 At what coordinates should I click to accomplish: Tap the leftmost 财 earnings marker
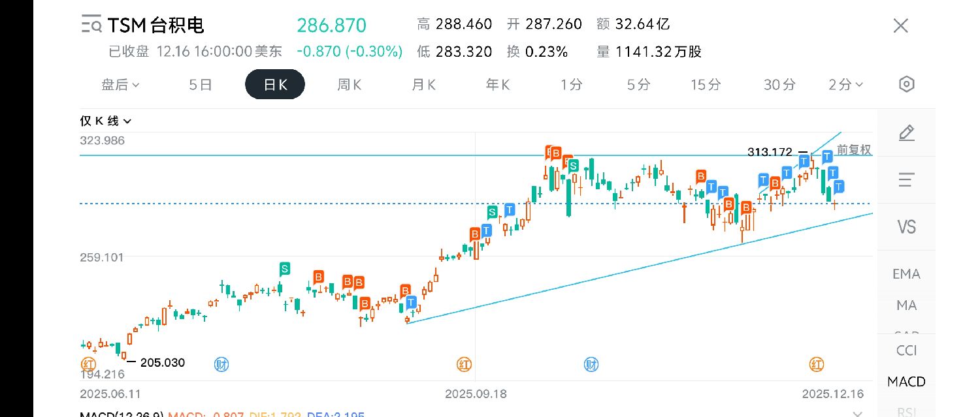pyautogui.click(x=221, y=364)
